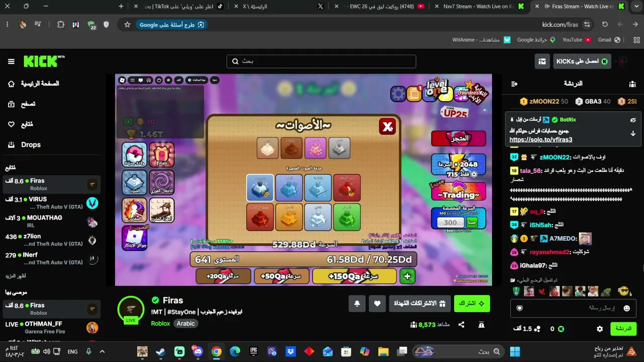Select the red sound pack tile in the top row
Screen dimensions: 644x362
pyautogui.click(x=347, y=187)
